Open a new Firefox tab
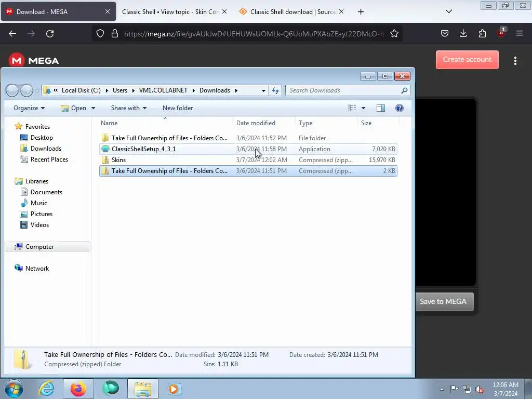 [x=361, y=12]
